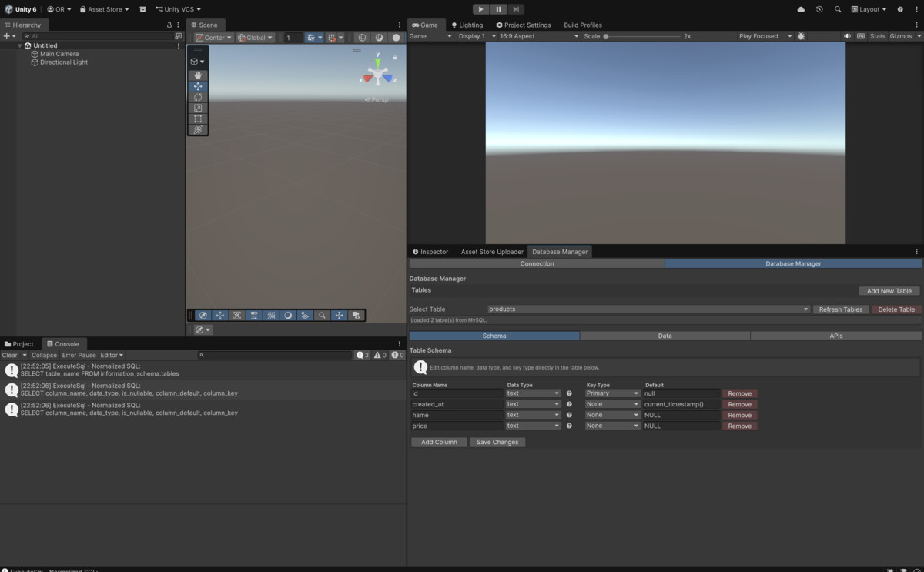Open help icon next to price data type
Viewport: 924px width, 572px height.
point(569,426)
